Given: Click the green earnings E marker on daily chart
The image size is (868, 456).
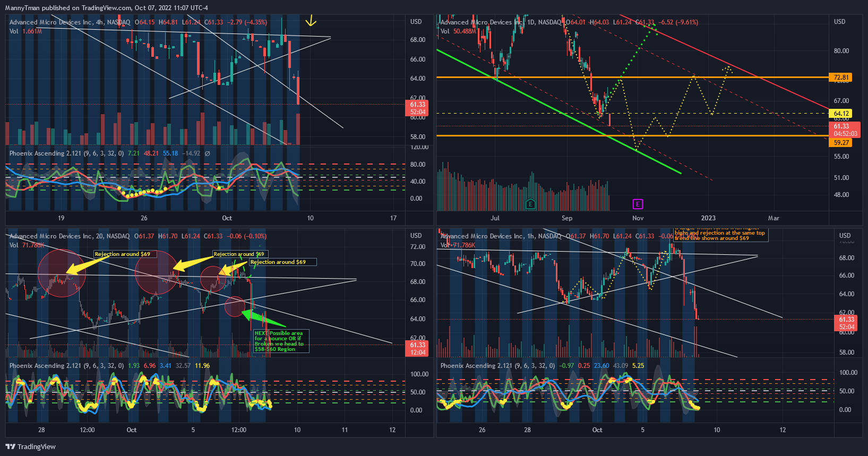Looking at the screenshot, I should point(530,204).
